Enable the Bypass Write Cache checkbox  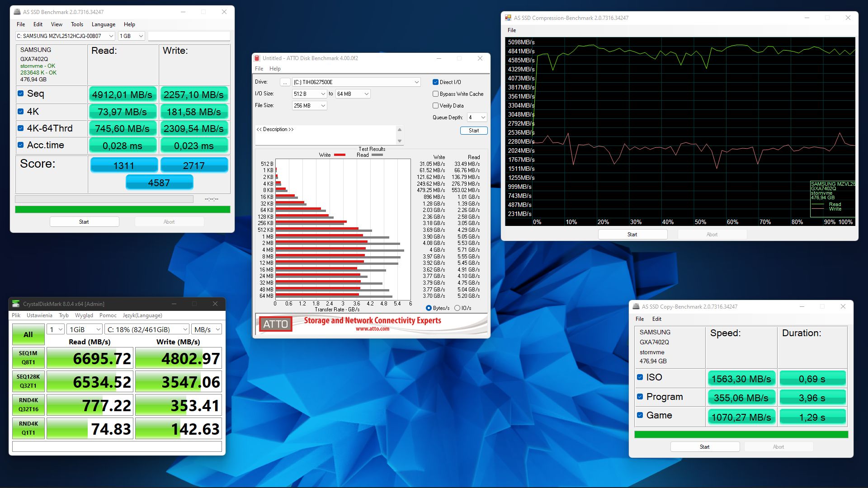pyautogui.click(x=435, y=94)
